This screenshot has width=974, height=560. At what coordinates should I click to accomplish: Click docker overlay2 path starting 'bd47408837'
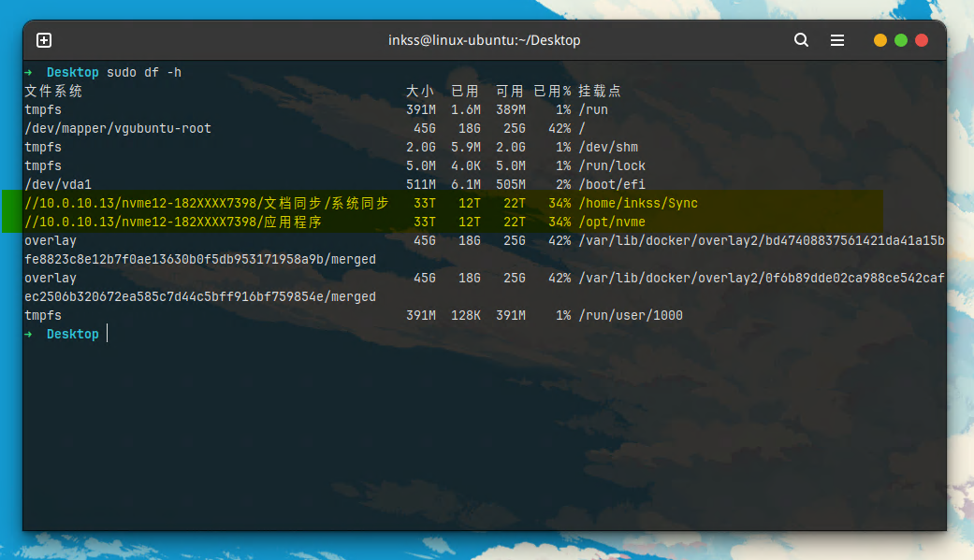(762, 240)
